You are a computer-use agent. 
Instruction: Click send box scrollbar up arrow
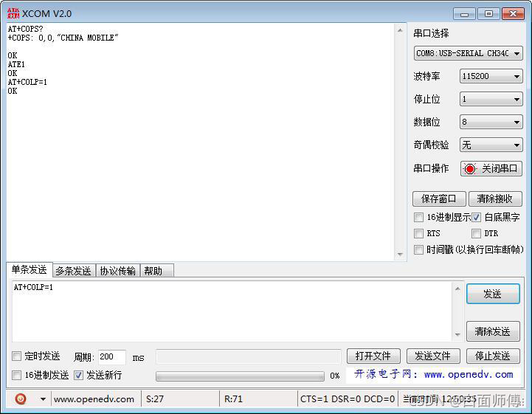457,289
